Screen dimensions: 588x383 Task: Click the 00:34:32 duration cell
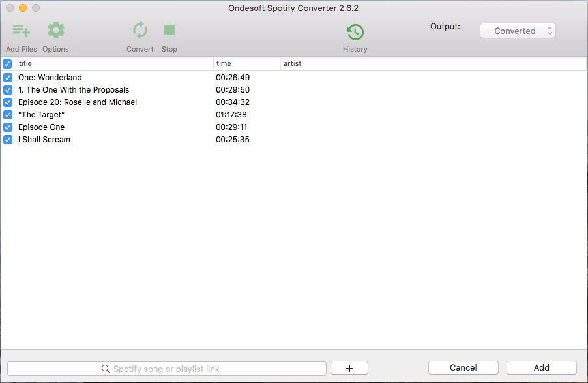click(x=233, y=102)
